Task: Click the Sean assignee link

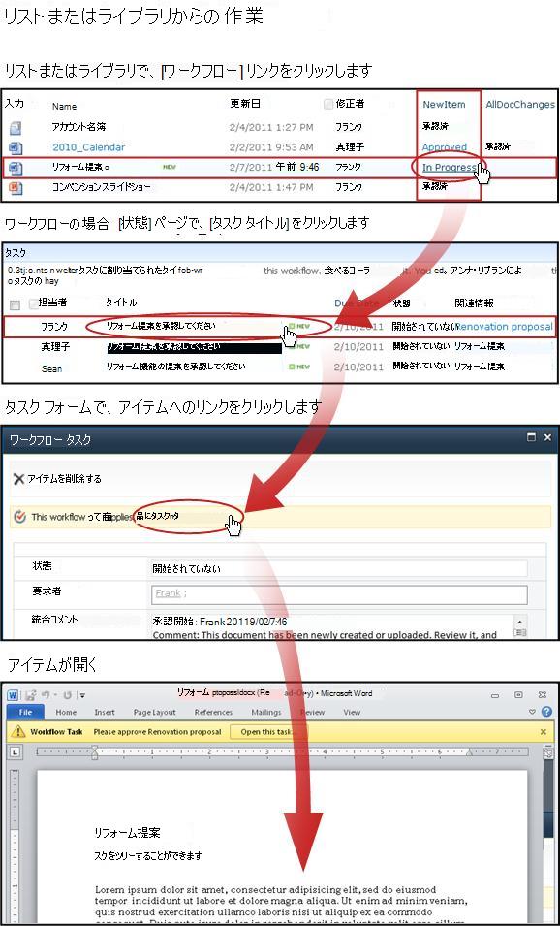Action: (x=52, y=368)
